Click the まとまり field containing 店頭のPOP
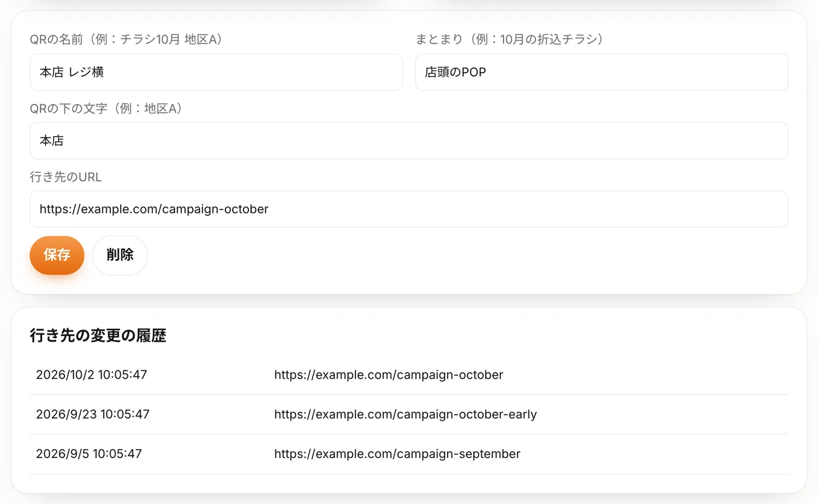The height and width of the screenshot is (504, 818). click(601, 72)
